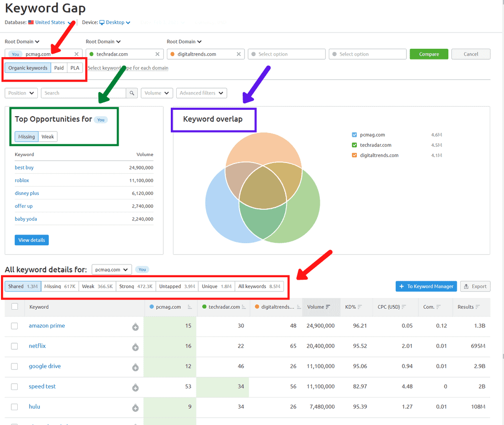This screenshot has height=425, width=504.
Task: Open the Desktop device dropdown
Action: coord(115,23)
